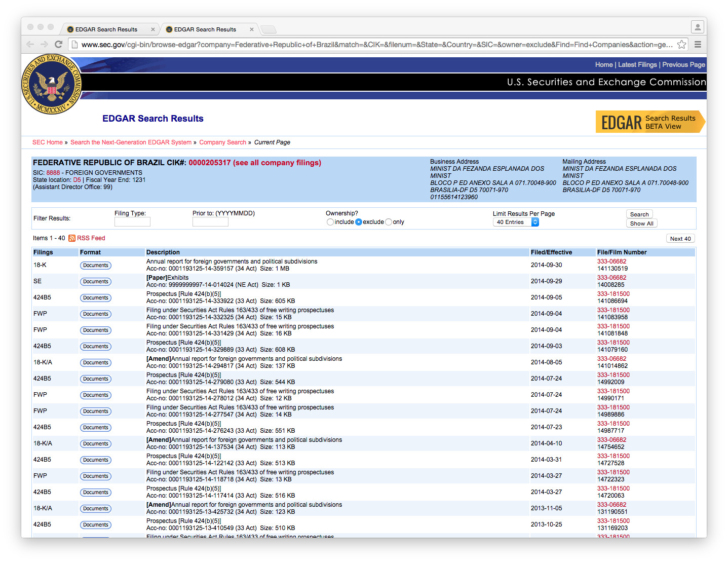Click the RSS feed icon

72,238
